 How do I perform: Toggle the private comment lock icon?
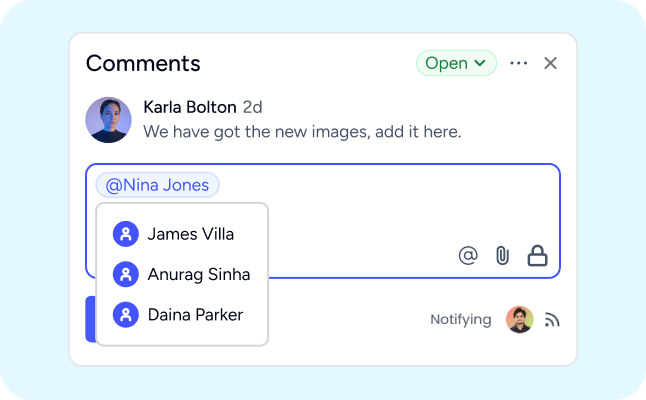[538, 256]
